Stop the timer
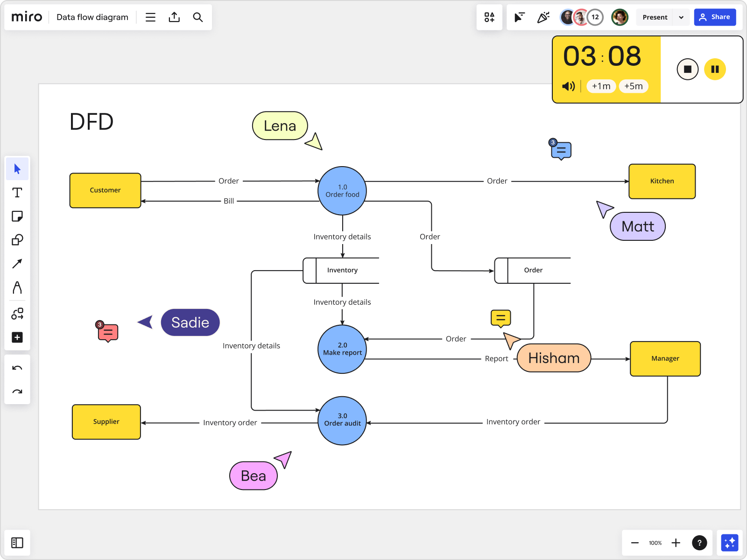 point(687,70)
